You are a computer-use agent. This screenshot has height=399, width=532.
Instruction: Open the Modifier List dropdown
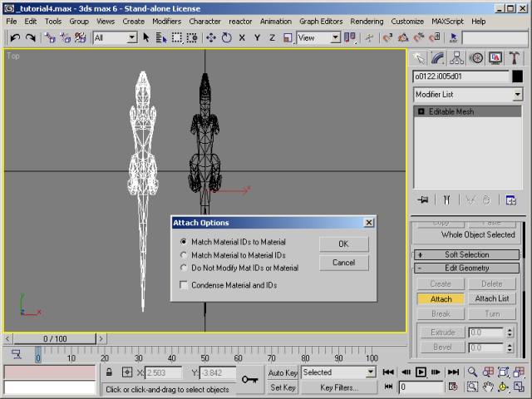tap(468, 95)
